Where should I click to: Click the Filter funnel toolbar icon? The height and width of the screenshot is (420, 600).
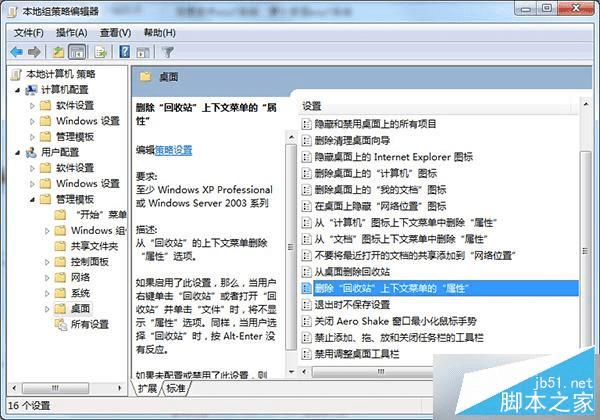point(168,52)
